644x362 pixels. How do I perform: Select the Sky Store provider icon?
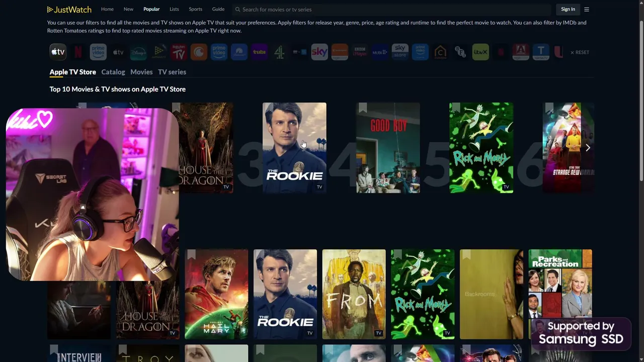pos(400,52)
